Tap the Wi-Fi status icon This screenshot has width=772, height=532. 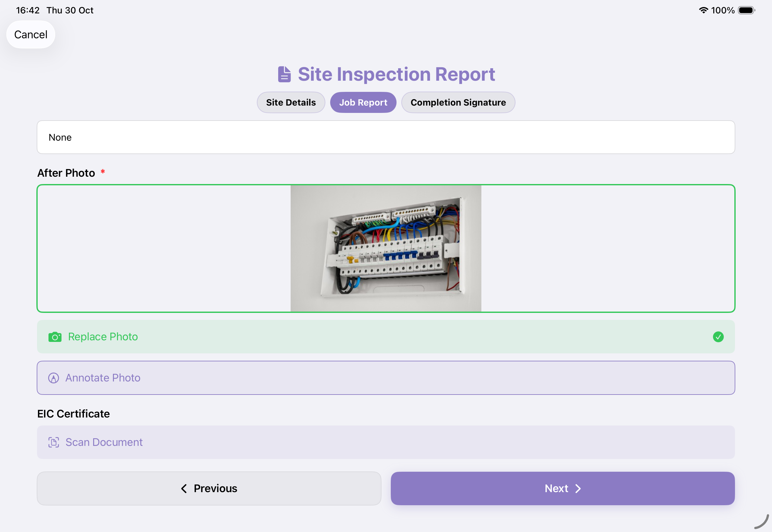pos(703,10)
